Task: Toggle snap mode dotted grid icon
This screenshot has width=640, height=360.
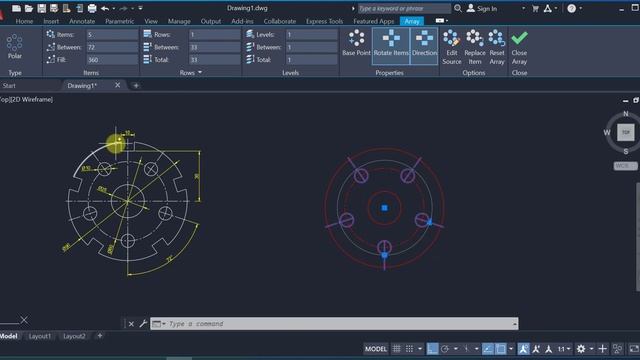Action: 409,349
